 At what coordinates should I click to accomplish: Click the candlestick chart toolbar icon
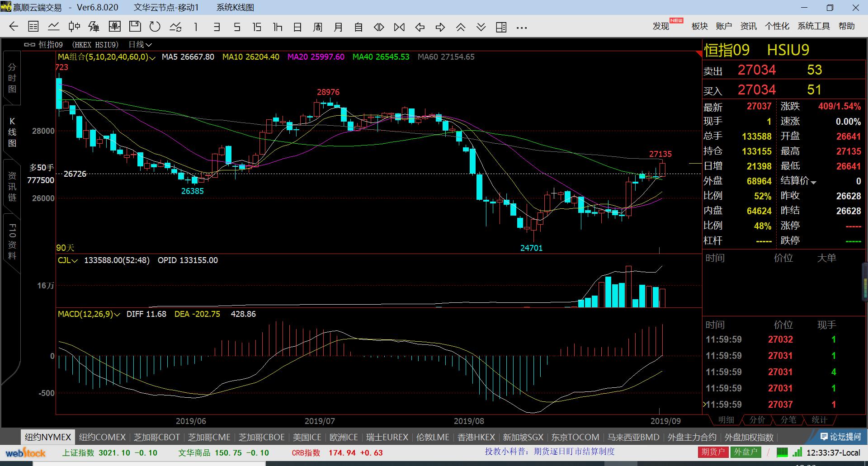click(x=74, y=27)
